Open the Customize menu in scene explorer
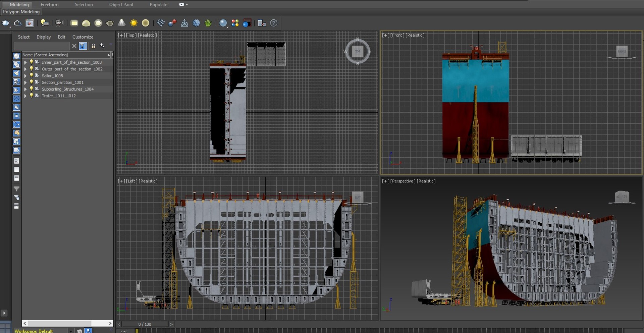 tap(83, 37)
